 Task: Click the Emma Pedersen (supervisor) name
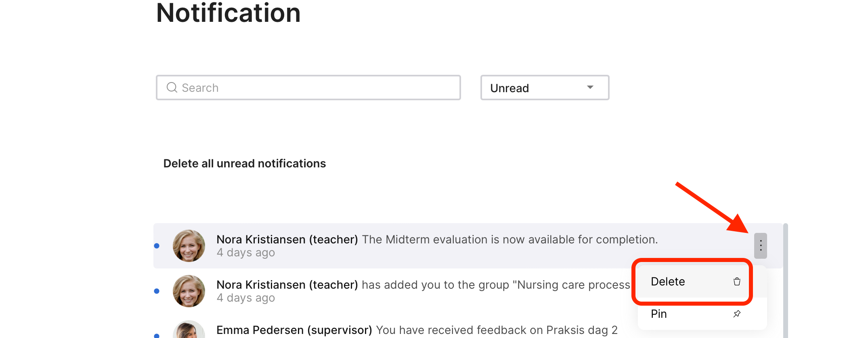(294, 330)
